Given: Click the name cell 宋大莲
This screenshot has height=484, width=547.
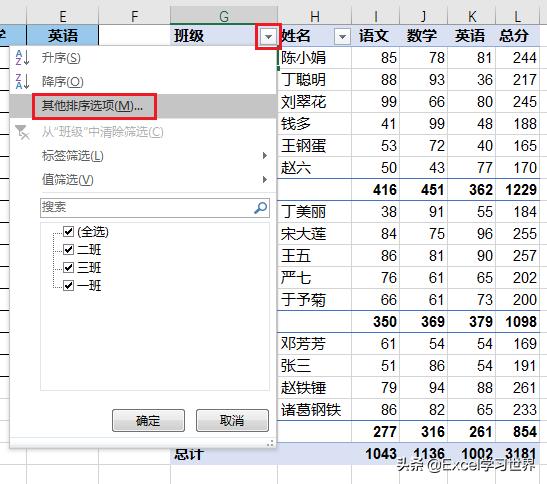Looking at the screenshot, I should (x=315, y=233).
